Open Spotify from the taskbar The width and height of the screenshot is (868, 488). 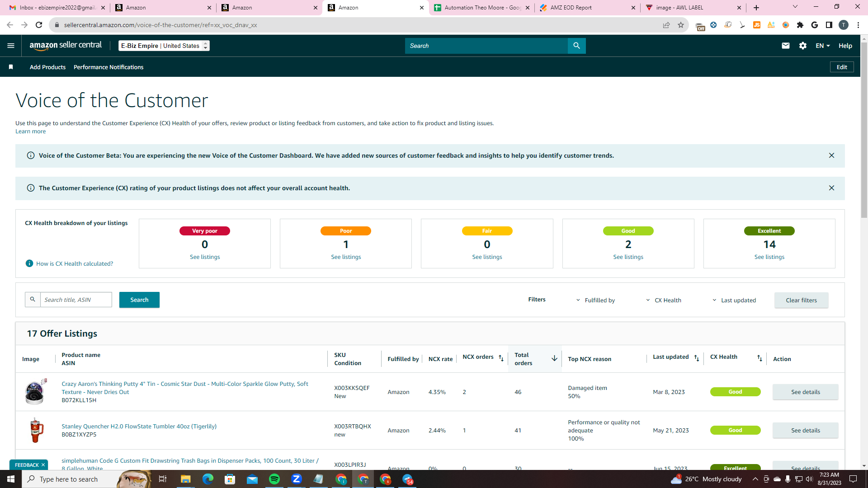click(x=274, y=479)
